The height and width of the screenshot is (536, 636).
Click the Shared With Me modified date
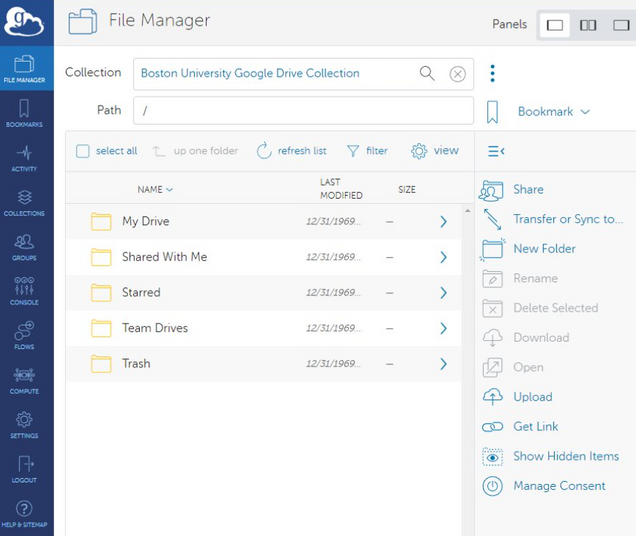[x=333, y=257]
